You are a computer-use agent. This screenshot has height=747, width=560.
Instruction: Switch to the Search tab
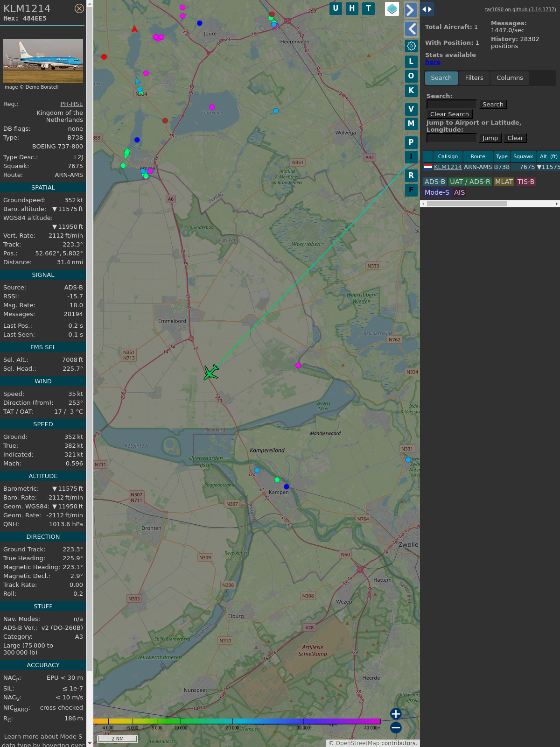pos(441,78)
